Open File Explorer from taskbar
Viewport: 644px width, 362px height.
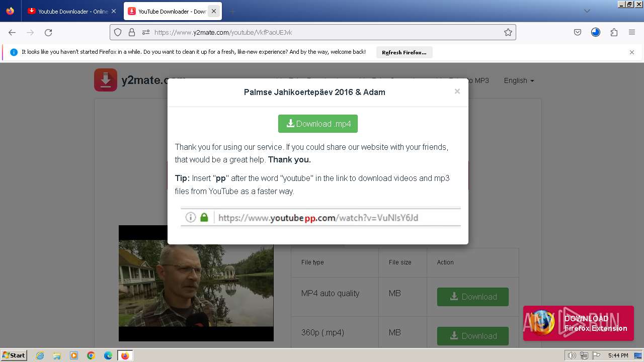[x=57, y=355]
